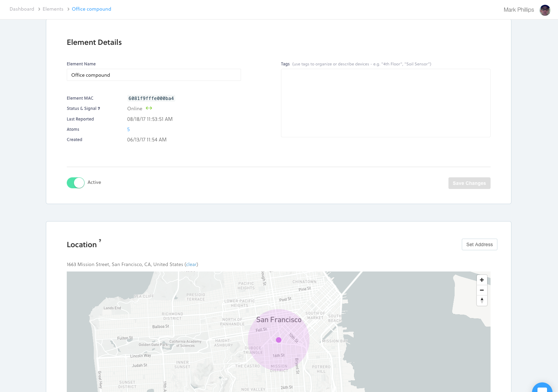Viewport: 558px width, 392px height.
Task: Clear the location address link
Action: (x=191, y=265)
